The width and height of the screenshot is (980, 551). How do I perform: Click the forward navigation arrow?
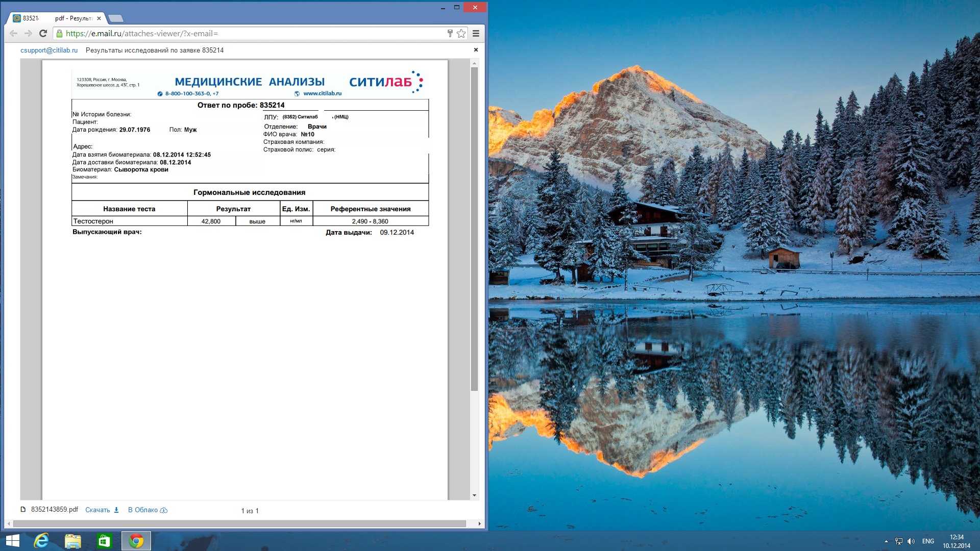[29, 34]
